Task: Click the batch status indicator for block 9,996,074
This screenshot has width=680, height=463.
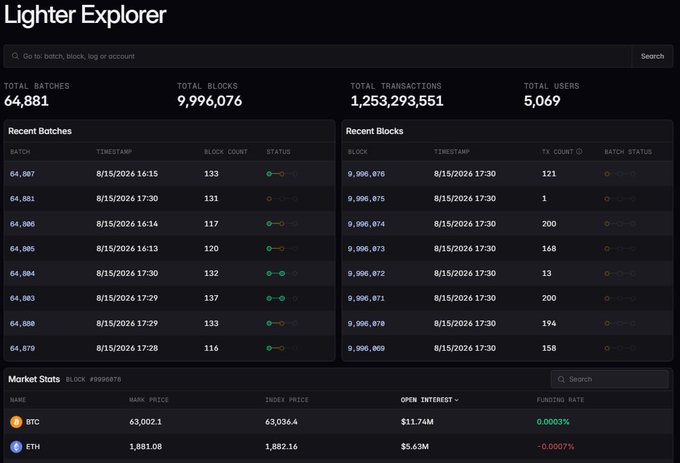Action: click(x=620, y=224)
